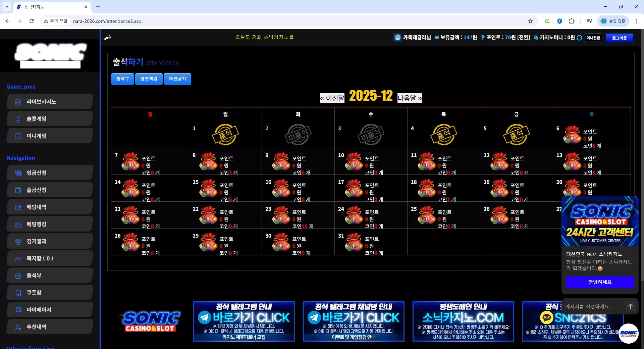Open 마이페이지 my page
Screen dimensions: 644x349
click(50, 309)
